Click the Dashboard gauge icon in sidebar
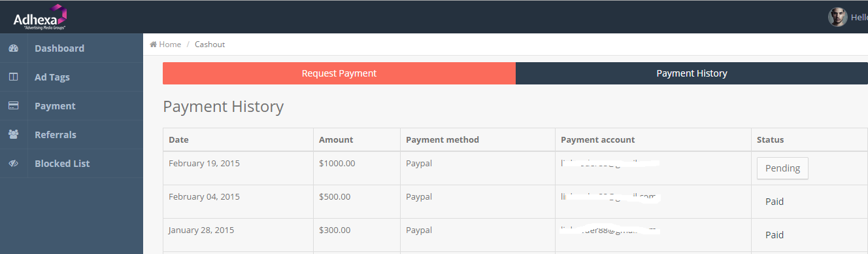 coord(13,48)
